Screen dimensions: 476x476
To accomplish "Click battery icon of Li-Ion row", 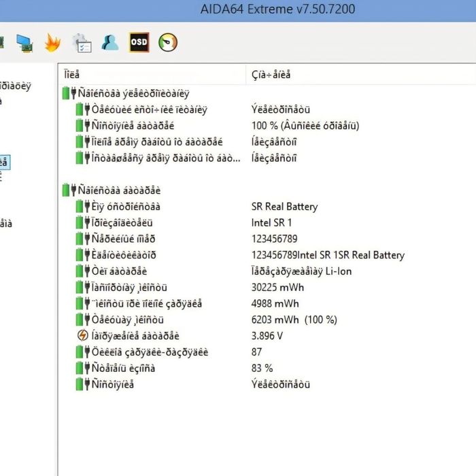I will click(83, 271).
